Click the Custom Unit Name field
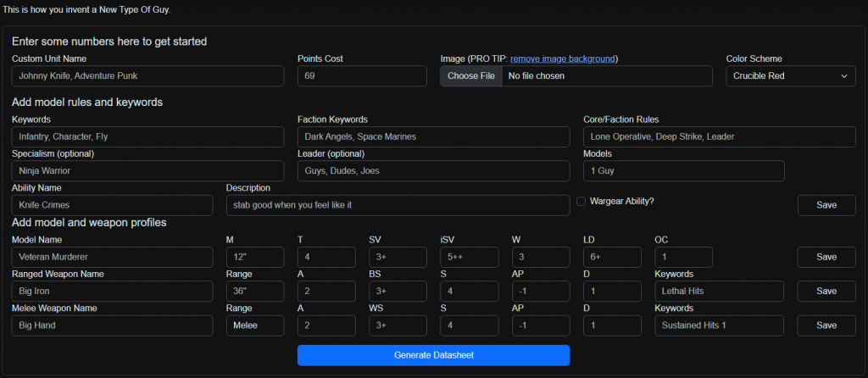868x378 pixels. coord(147,76)
